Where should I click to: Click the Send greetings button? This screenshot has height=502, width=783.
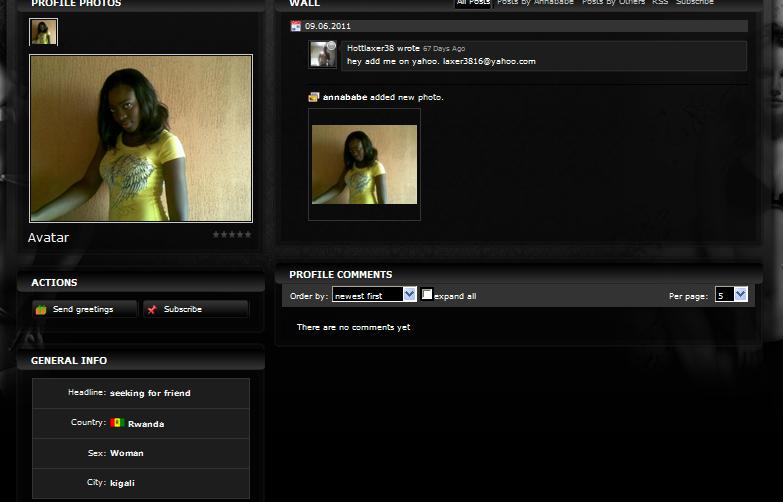point(84,309)
